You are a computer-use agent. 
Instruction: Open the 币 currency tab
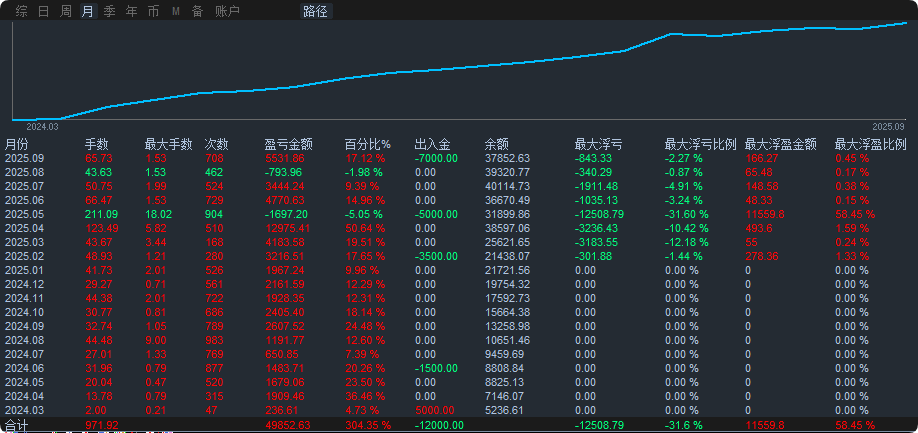pos(153,11)
